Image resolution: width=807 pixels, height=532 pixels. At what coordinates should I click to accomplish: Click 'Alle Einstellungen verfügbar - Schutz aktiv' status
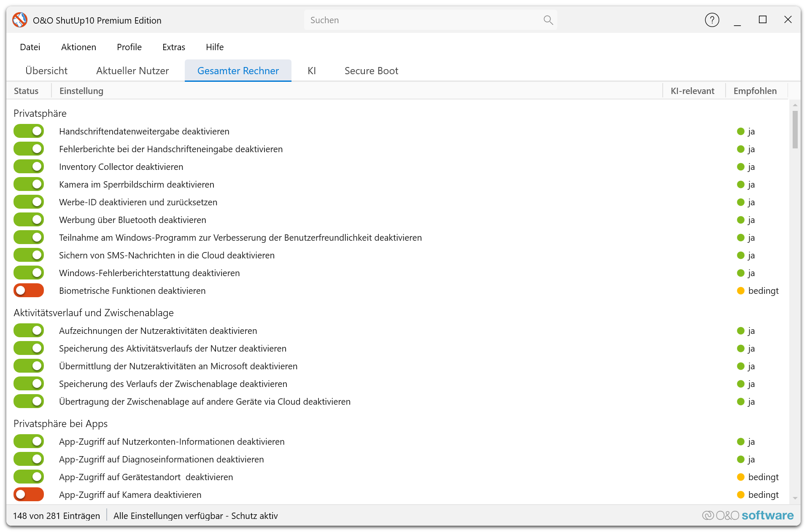(195, 516)
